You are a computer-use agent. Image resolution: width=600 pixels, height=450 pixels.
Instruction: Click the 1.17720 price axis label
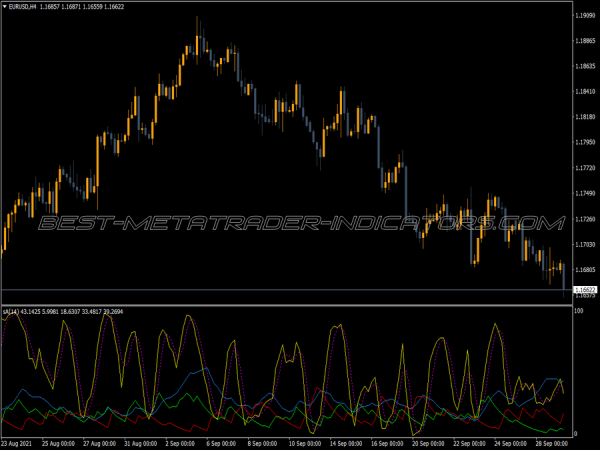(585, 168)
